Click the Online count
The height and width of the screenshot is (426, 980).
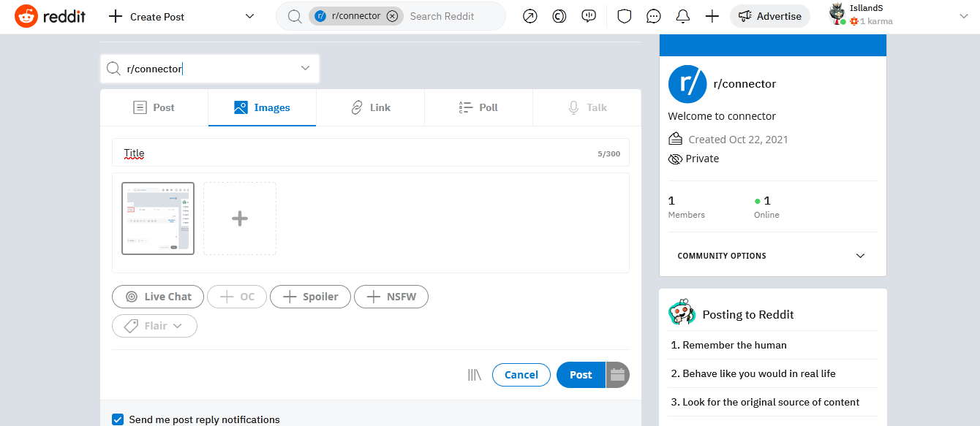coord(766,207)
